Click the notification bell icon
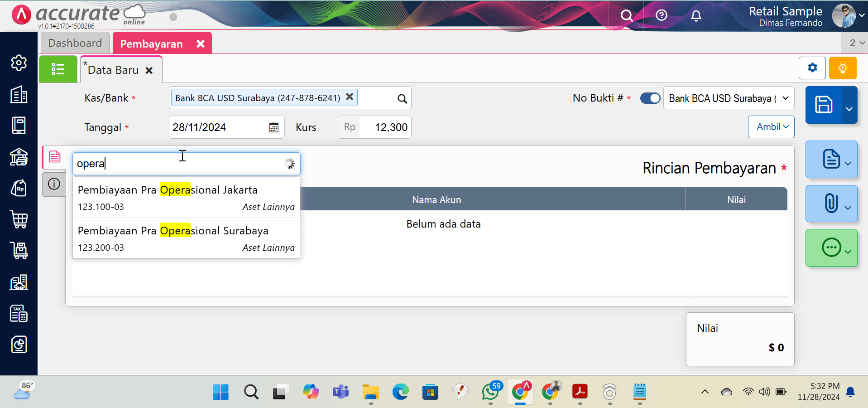Screen dimensions: 868x408 coord(696,16)
